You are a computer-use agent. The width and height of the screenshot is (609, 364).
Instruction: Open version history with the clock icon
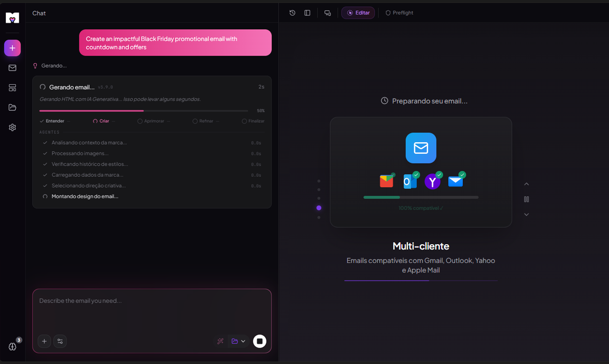pyautogui.click(x=292, y=13)
